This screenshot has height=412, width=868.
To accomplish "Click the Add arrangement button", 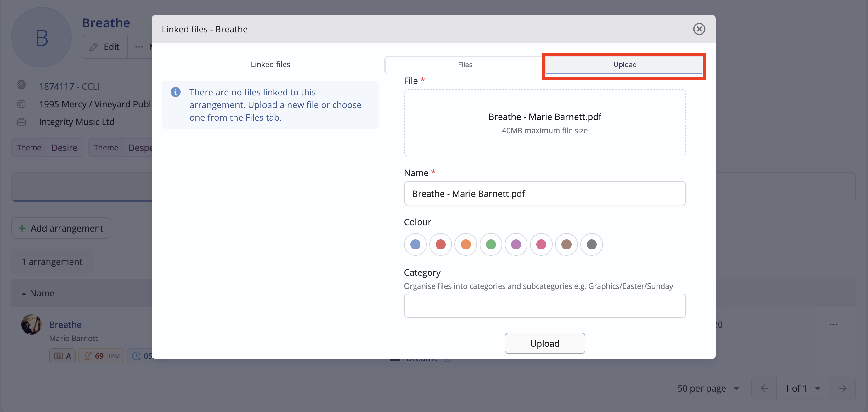I will click(x=61, y=228).
